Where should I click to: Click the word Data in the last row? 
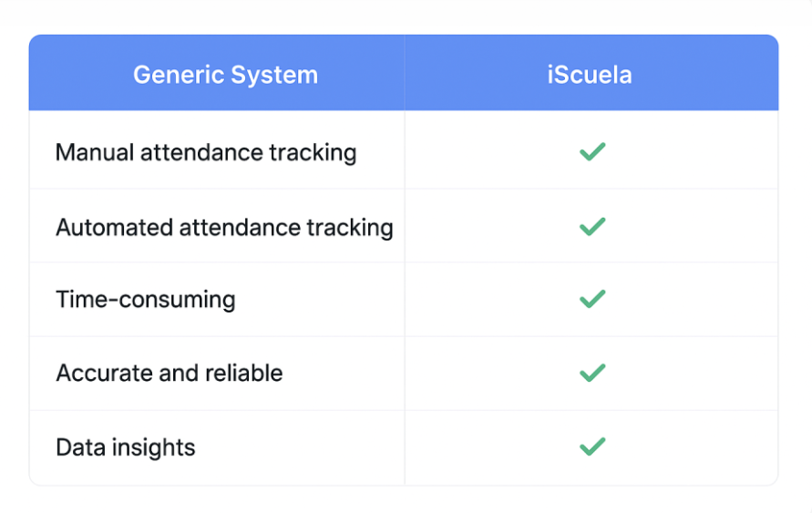coord(77,447)
